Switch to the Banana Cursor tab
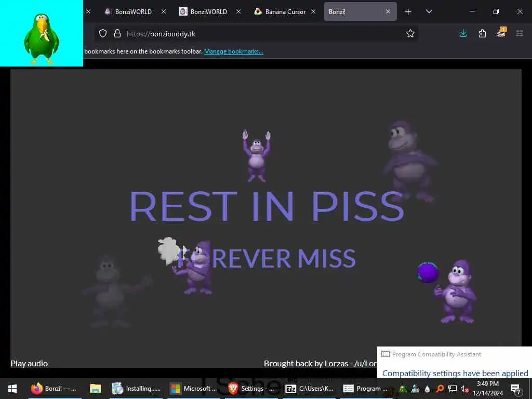This screenshot has width=532, height=399. 280,11
